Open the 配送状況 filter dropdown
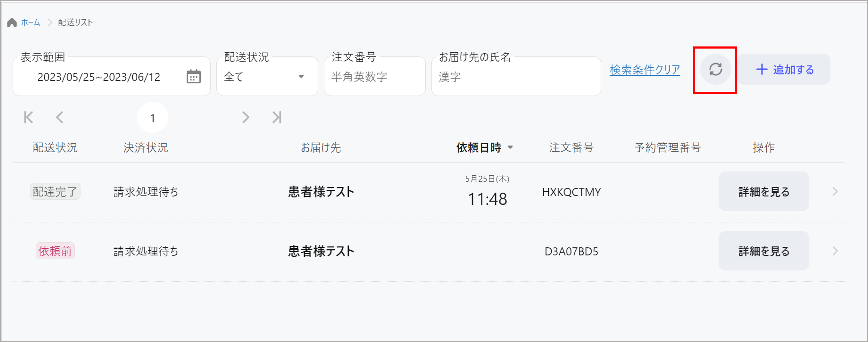Viewport: 868px width, 342px height. pyautogui.click(x=267, y=77)
